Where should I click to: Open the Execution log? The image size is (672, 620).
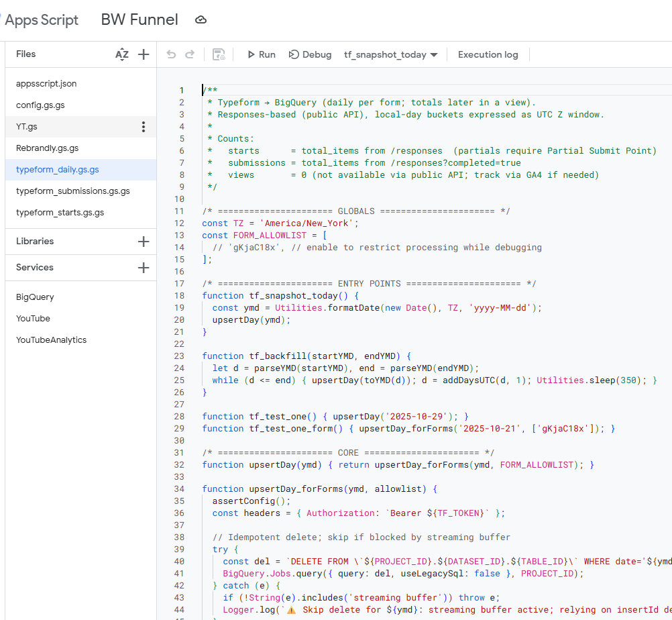488,54
